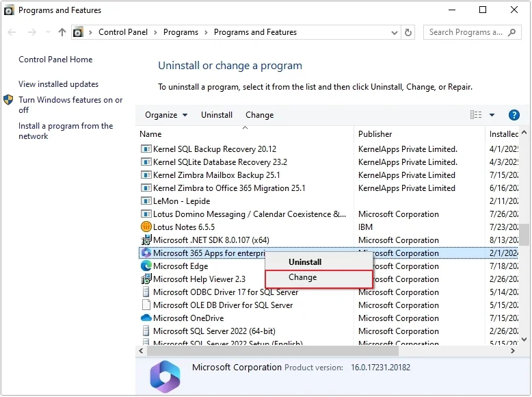Open the help question mark icon
Image resolution: width=532 pixels, height=397 pixels.
point(514,115)
